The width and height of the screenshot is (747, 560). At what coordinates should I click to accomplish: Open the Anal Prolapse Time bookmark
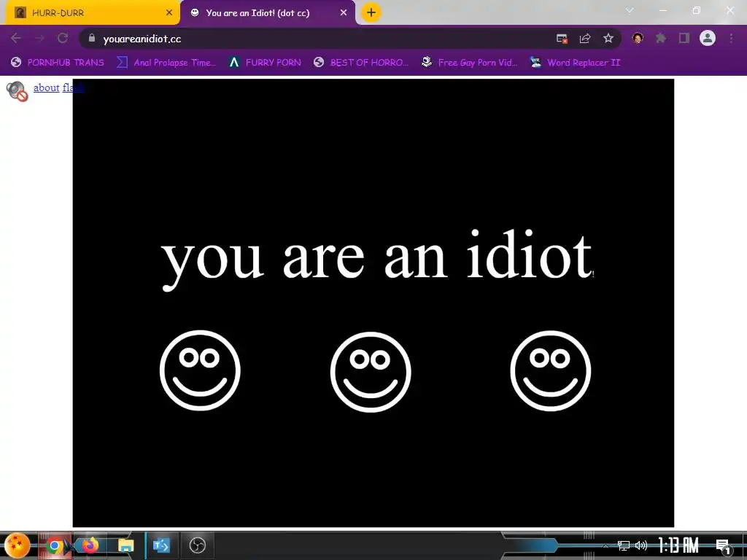tap(166, 63)
